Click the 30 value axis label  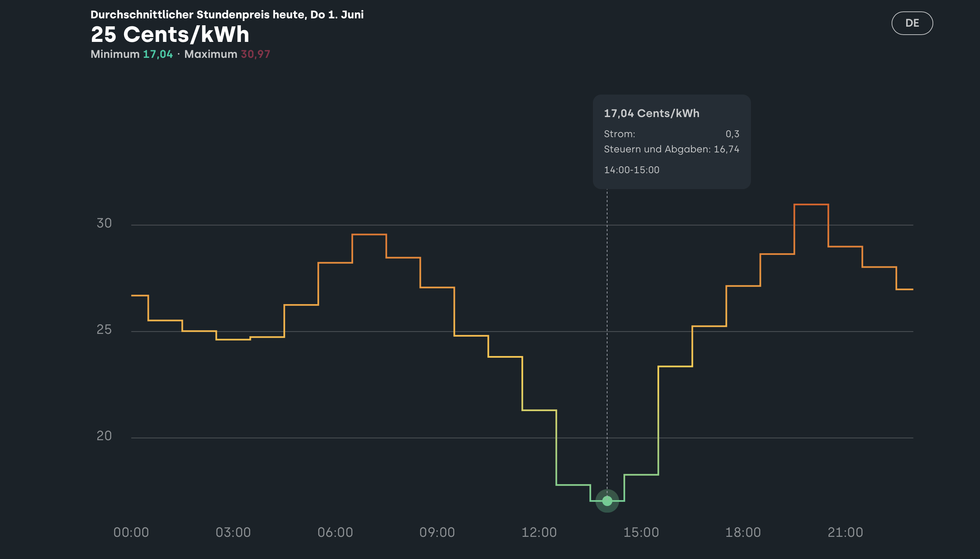coord(104,223)
